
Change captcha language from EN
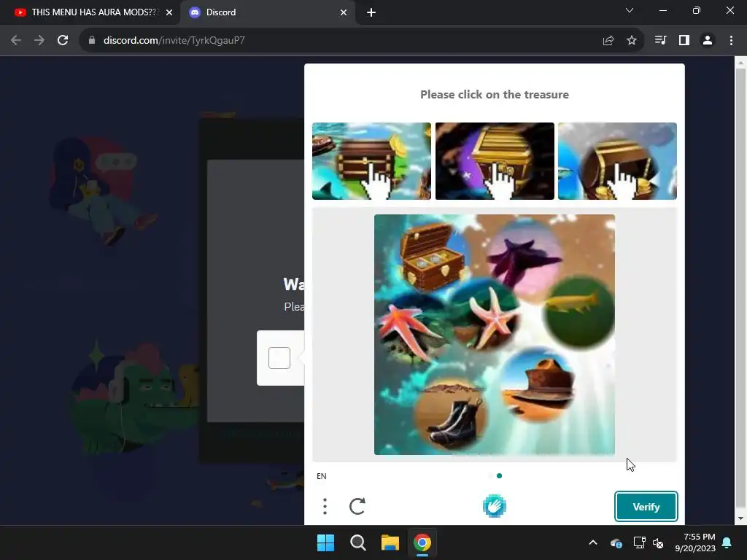322,476
